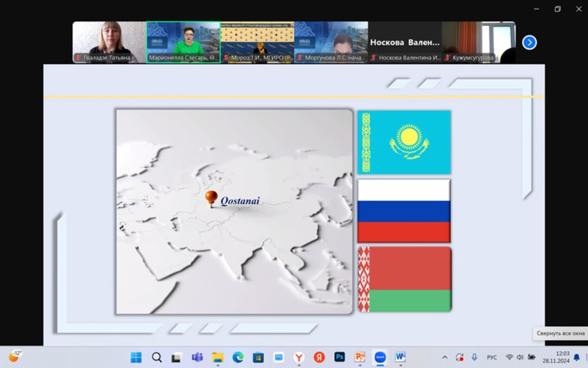
Task: Click the Belarus flag on slide
Action: click(405, 279)
